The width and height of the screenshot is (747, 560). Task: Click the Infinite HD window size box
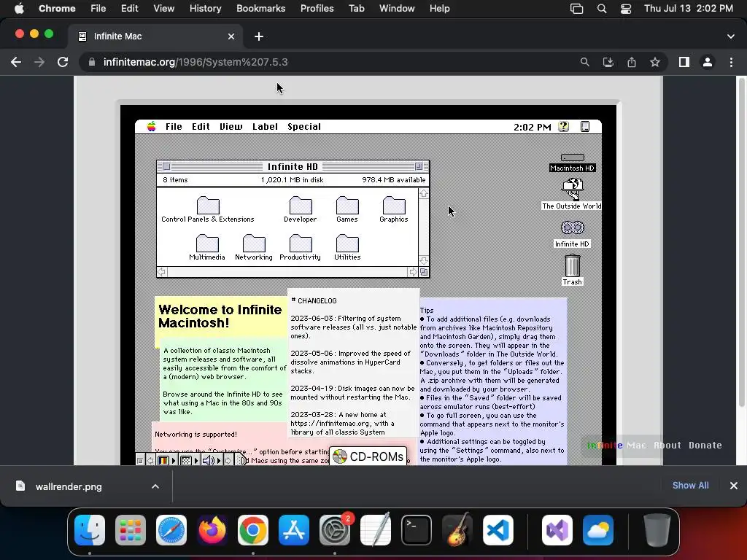click(424, 272)
